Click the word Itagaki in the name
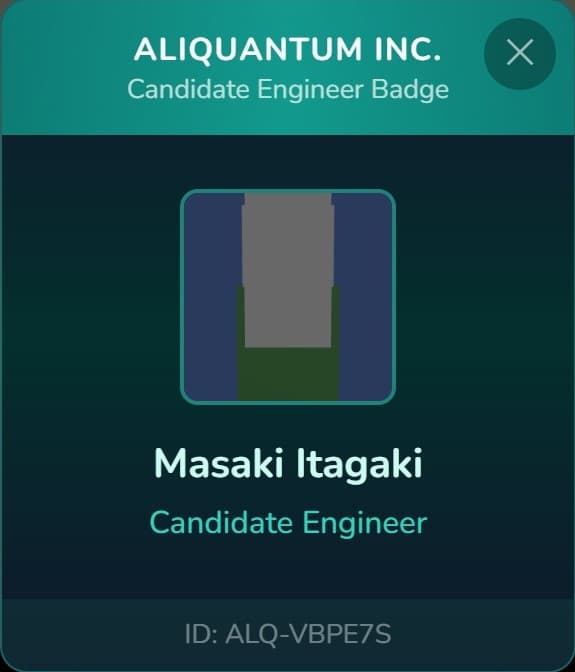Image resolution: width=575 pixels, height=672 pixels. point(359,465)
